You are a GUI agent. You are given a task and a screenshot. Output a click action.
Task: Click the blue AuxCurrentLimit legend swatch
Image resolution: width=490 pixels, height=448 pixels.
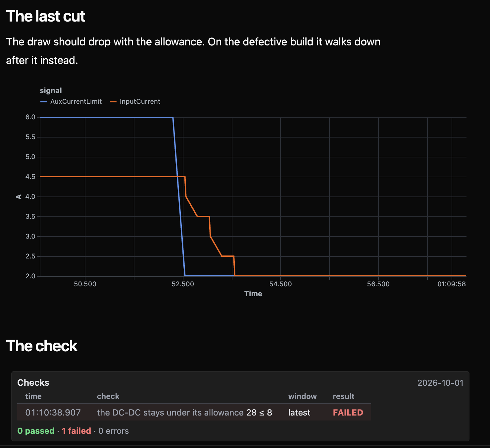pos(44,102)
